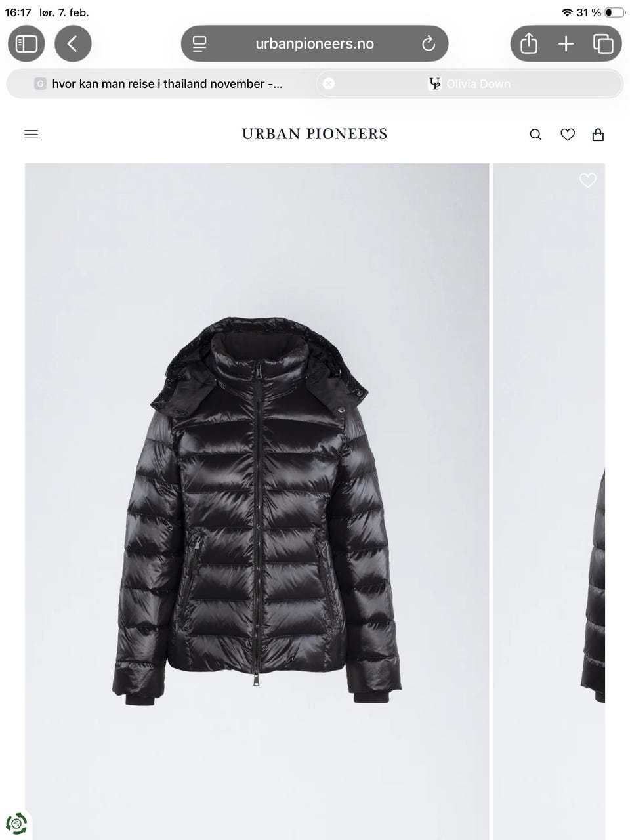Screen dimensions: 630x840
Task: Go to home via Urban Pioneers logo
Action: 314,134
